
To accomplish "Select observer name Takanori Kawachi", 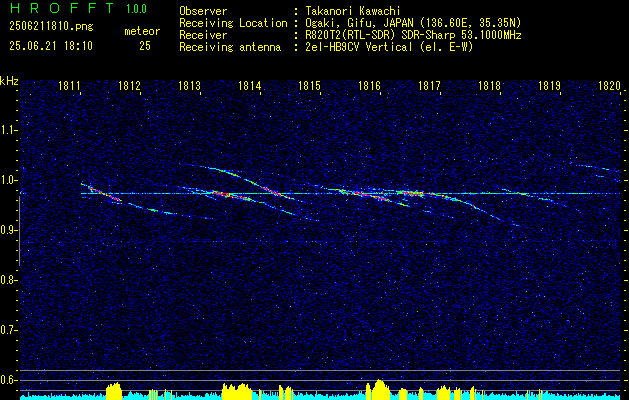I will [352, 11].
